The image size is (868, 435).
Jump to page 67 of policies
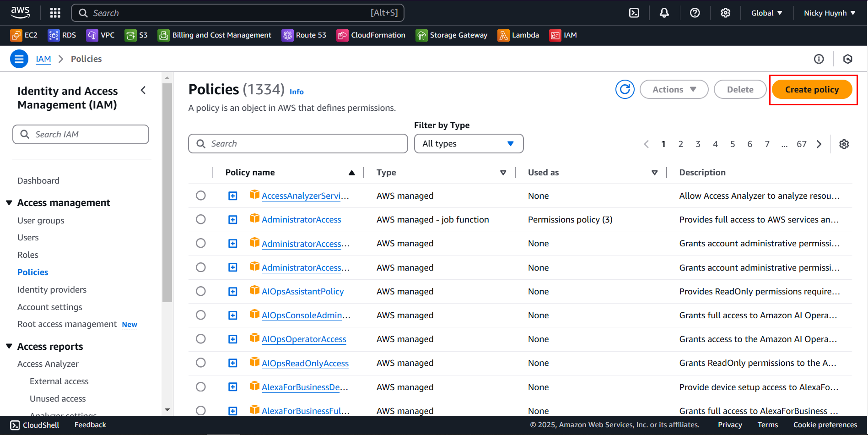pos(802,144)
